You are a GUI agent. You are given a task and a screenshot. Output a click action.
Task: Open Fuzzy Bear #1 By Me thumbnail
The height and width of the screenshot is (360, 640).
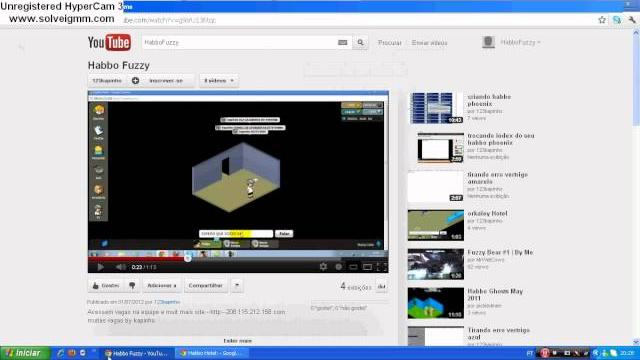(436, 264)
